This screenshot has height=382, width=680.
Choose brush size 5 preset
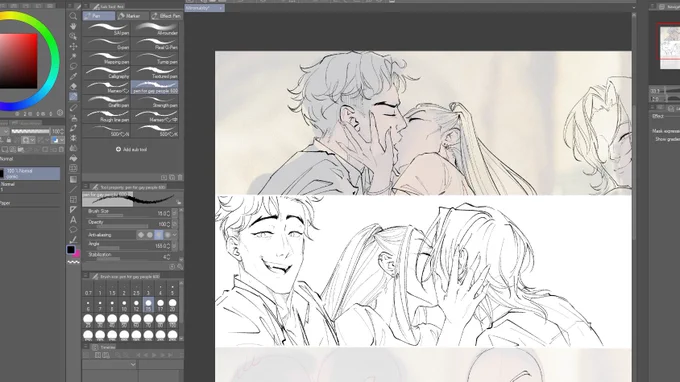(173, 290)
